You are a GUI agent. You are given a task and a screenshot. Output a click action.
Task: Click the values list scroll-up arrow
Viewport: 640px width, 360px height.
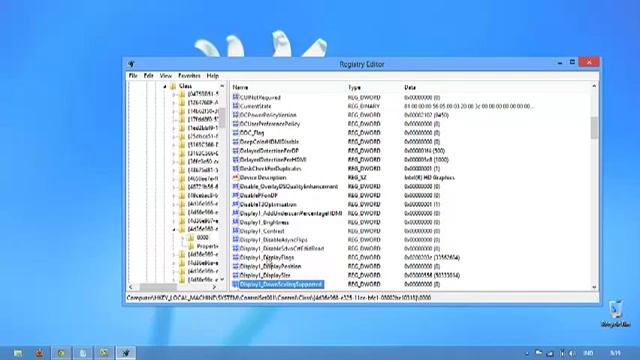point(594,86)
